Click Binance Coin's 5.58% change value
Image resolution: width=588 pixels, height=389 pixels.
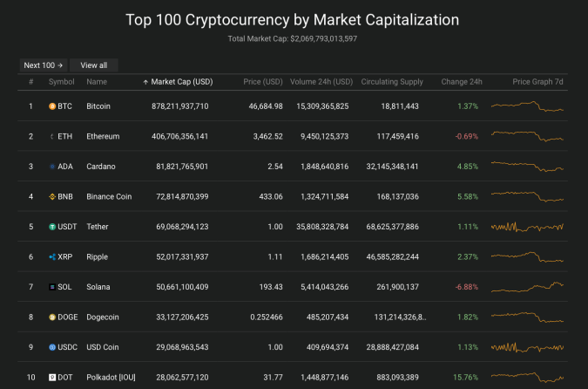click(x=468, y=196)
